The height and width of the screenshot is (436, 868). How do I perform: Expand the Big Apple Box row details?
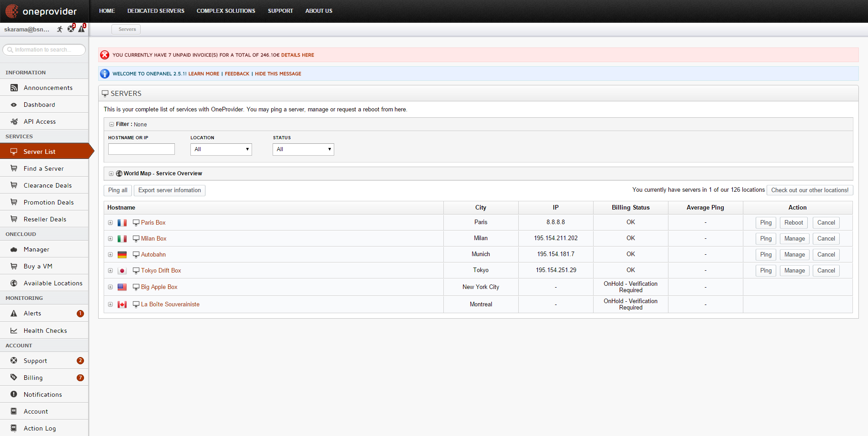click(x=110, y=287)
